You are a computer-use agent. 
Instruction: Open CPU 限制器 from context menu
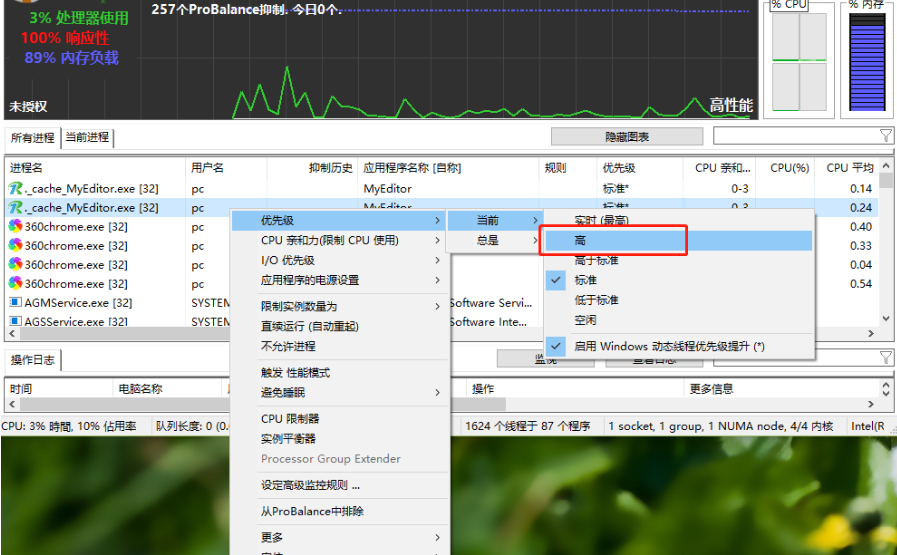[x=340, y=419]
